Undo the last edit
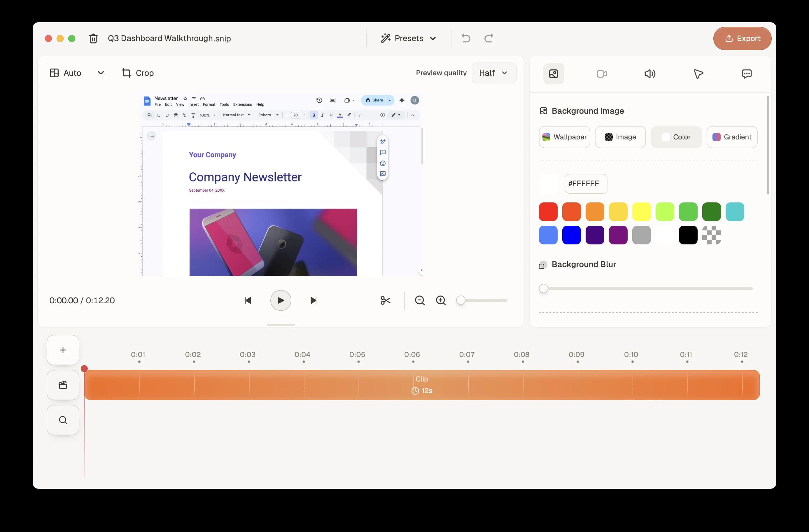 [465, 38]
